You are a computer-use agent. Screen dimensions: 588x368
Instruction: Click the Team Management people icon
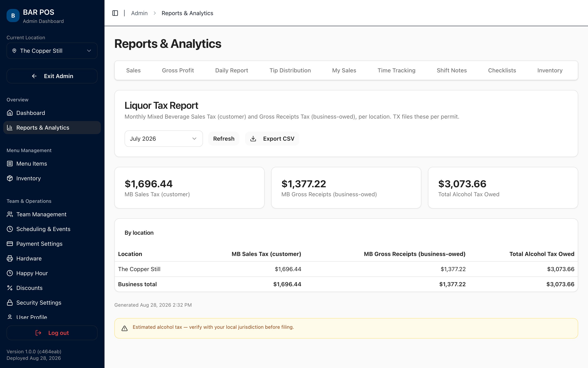pos(10,214)
